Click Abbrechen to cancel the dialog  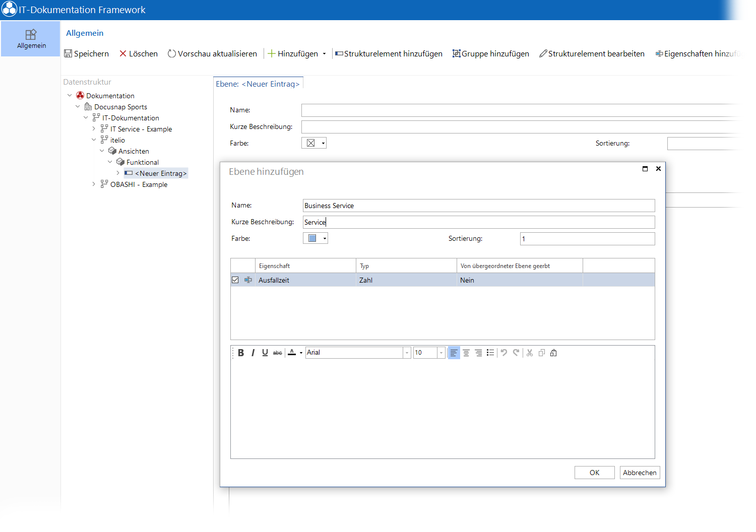coord(640,473)
